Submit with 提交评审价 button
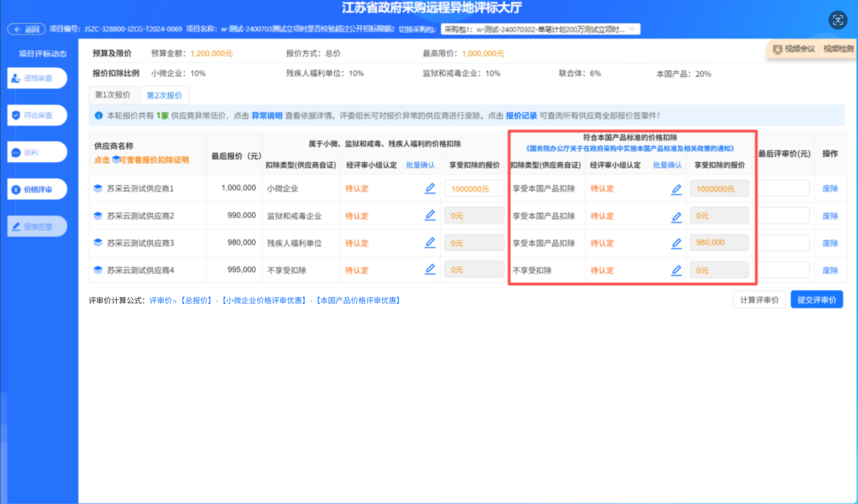 (x=816, y=300)
